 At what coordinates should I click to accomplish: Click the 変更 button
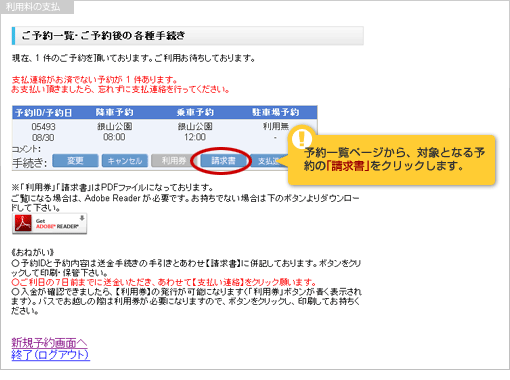tap(75, 161)
